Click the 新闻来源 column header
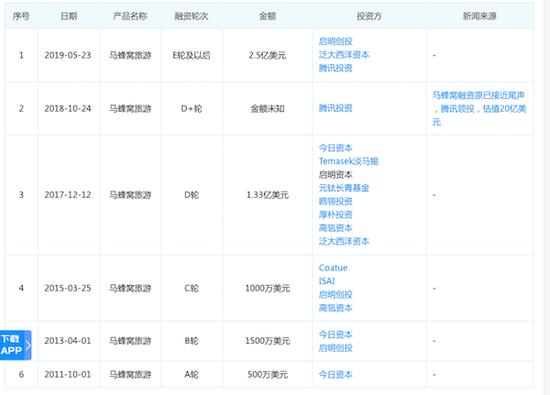The width and height of the screenshot is (550, 395). coord(479,16)
